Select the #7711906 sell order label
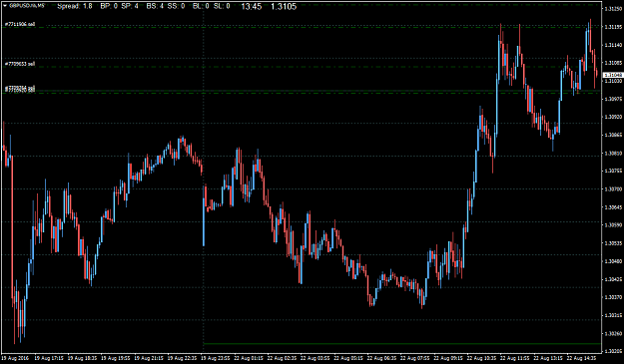The image size is (624, 364). coord(20,24)
